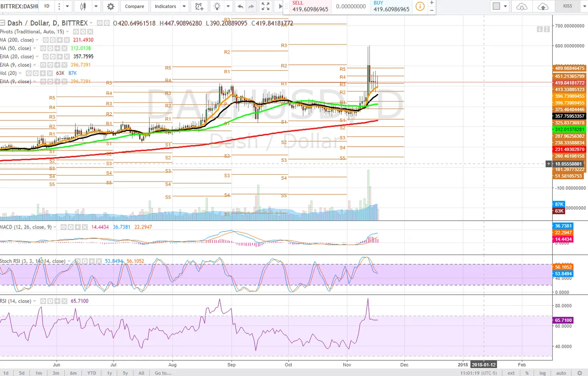The image size is (588, 376).
Task: Toggle the log scale button
Action: point(543,373)
